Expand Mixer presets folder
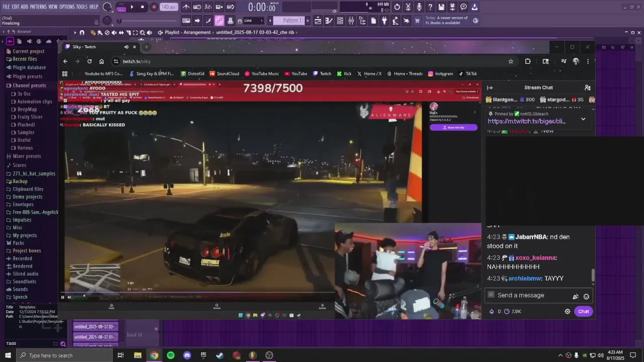Viewport: 644px width, 362px height. pos(27,156)
